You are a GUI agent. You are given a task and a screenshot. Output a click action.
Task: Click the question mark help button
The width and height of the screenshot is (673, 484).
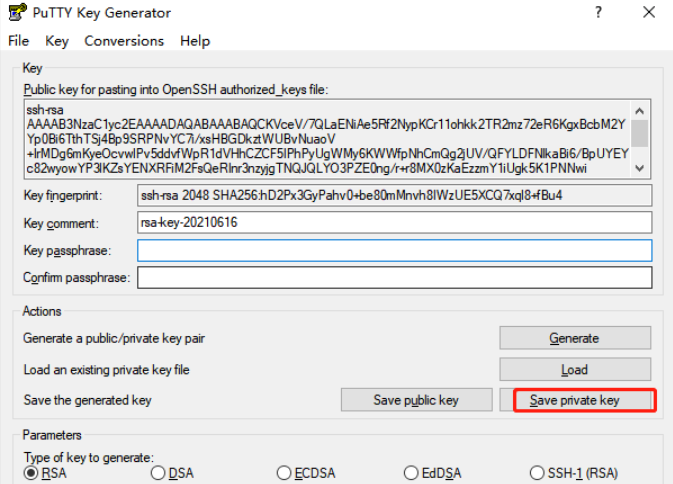coord(598,13)
